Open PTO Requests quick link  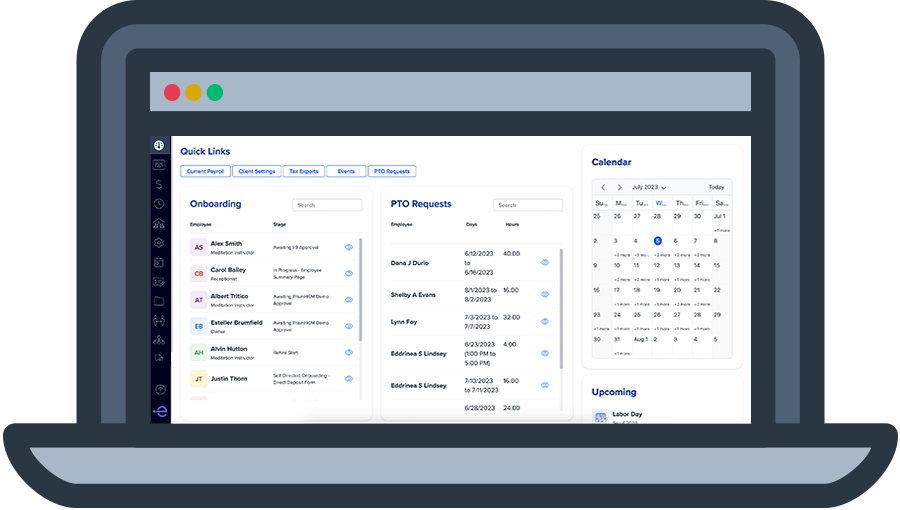(x=392, y=172)
